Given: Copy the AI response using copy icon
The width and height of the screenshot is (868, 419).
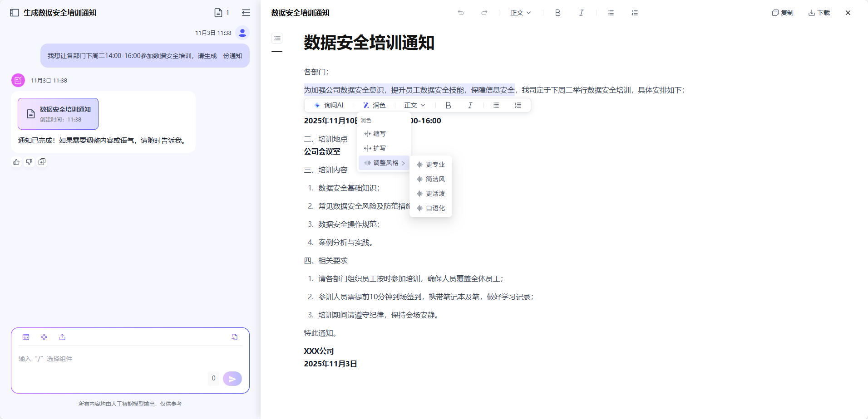Looking at the screenshot, I should coord(42,162).
